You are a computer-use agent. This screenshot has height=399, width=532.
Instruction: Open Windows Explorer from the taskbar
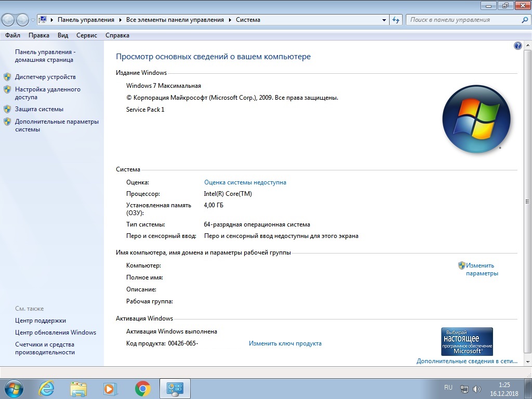coord(78,389)
